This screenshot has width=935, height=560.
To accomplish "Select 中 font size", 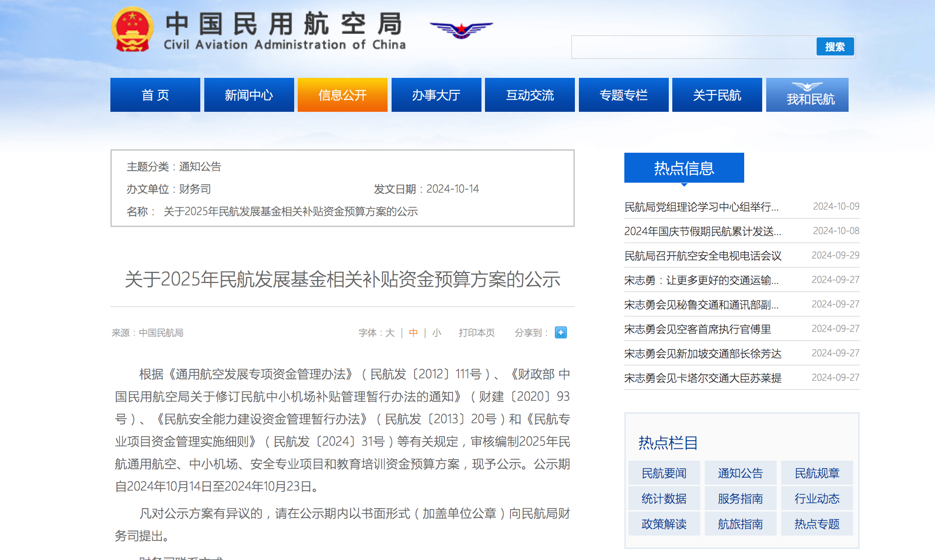I will click(413, 332).
